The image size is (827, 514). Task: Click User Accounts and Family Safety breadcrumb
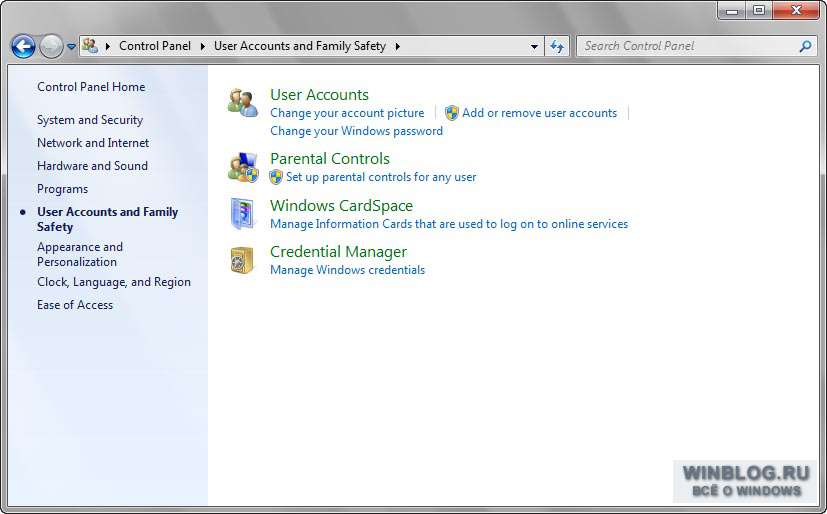pos(300,46)
